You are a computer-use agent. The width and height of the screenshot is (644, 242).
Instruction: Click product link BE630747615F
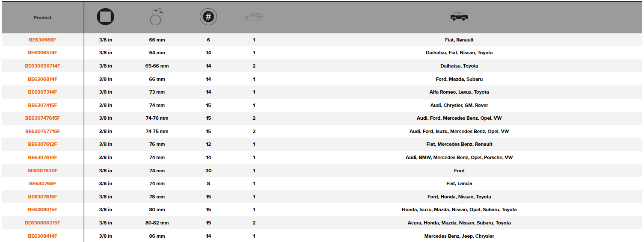(x=42, y=118)
